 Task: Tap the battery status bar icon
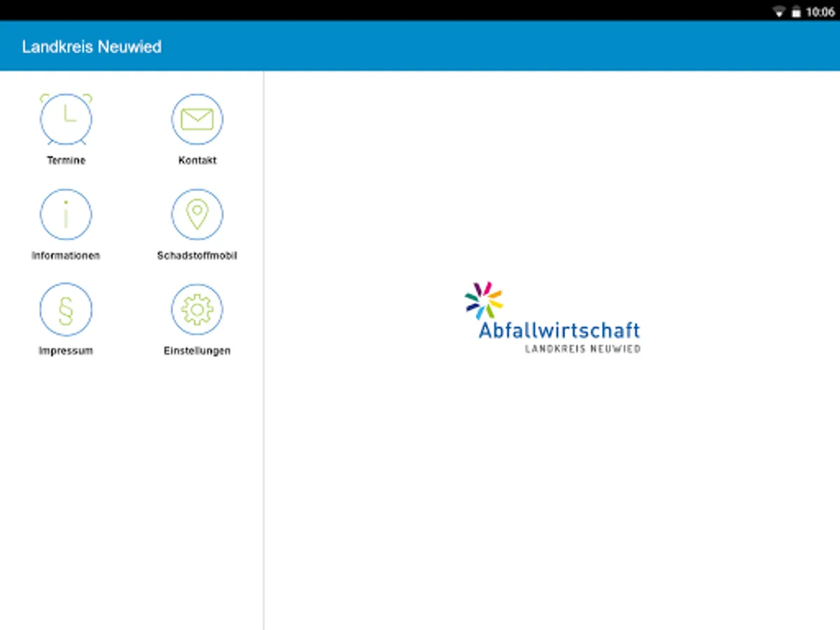(x=797, y=12)
